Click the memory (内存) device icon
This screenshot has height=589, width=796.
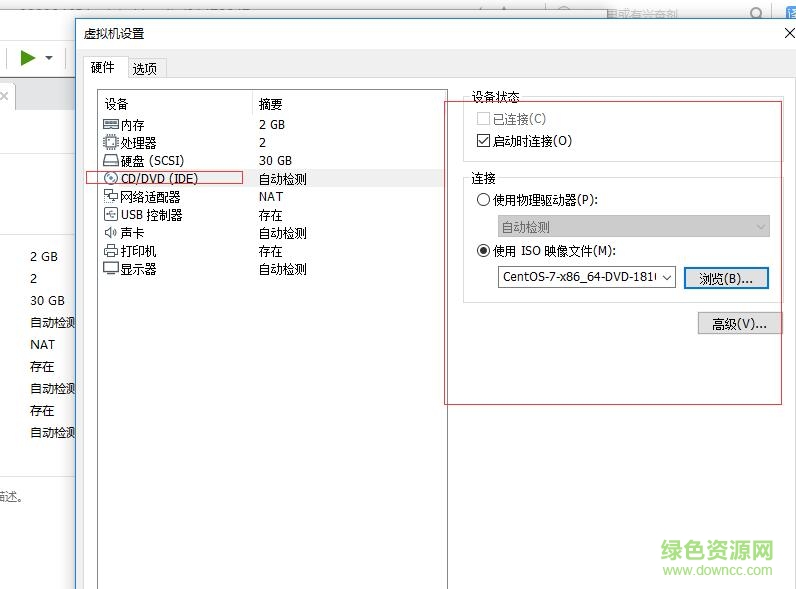tap(110, 125)
